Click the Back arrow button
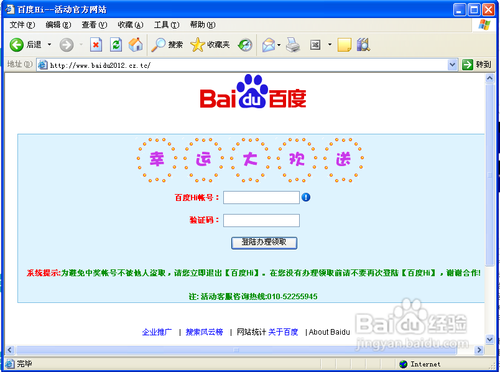 16,45
